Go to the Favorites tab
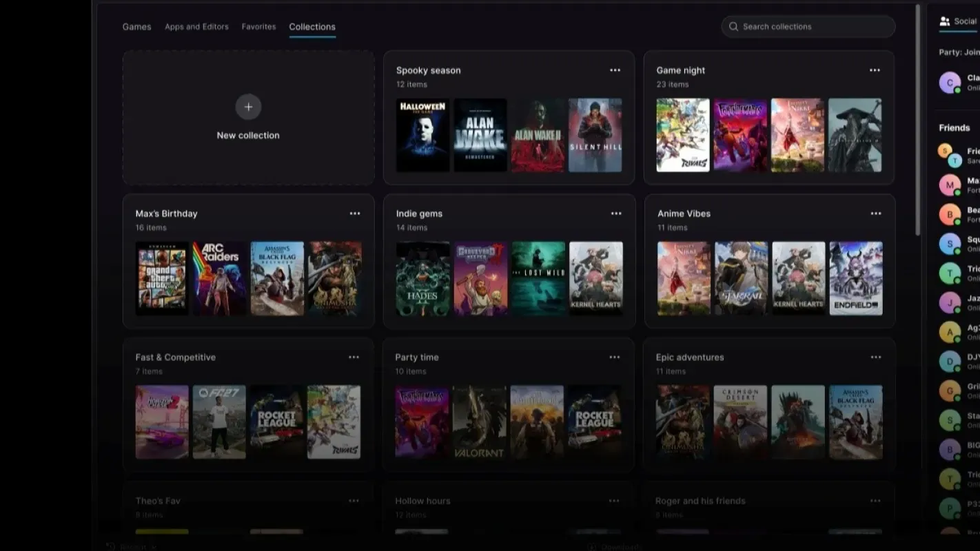The width and height of the screenshot is (980, 551). pos(258,27)
